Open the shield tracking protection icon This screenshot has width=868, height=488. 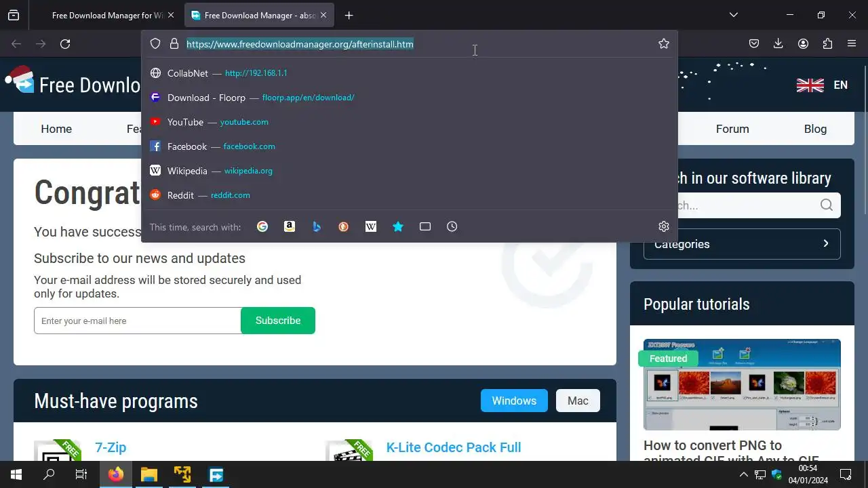coord(155,43)
